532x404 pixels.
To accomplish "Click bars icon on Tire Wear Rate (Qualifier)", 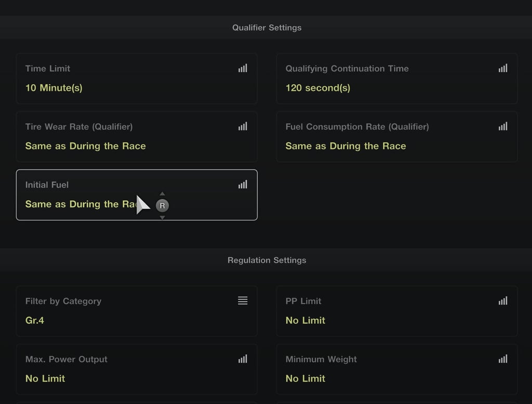I will 243,126.
